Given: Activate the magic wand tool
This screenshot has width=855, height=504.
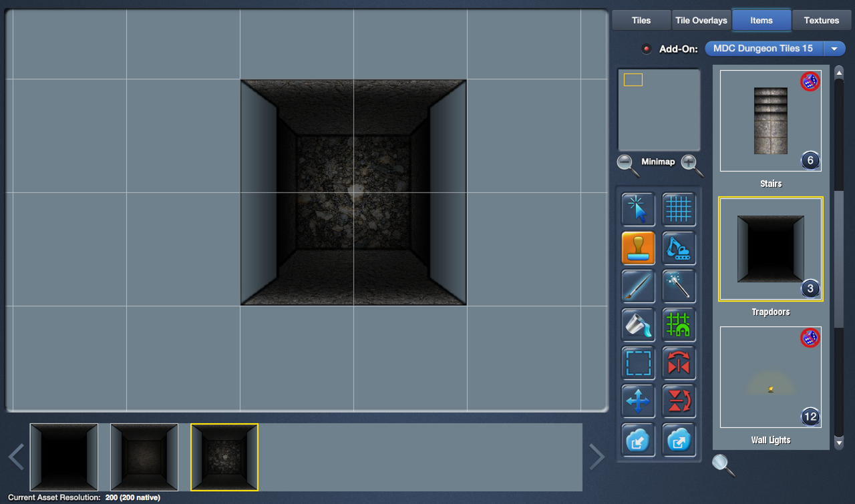Looking at the screenshot, I should point(679,286).
